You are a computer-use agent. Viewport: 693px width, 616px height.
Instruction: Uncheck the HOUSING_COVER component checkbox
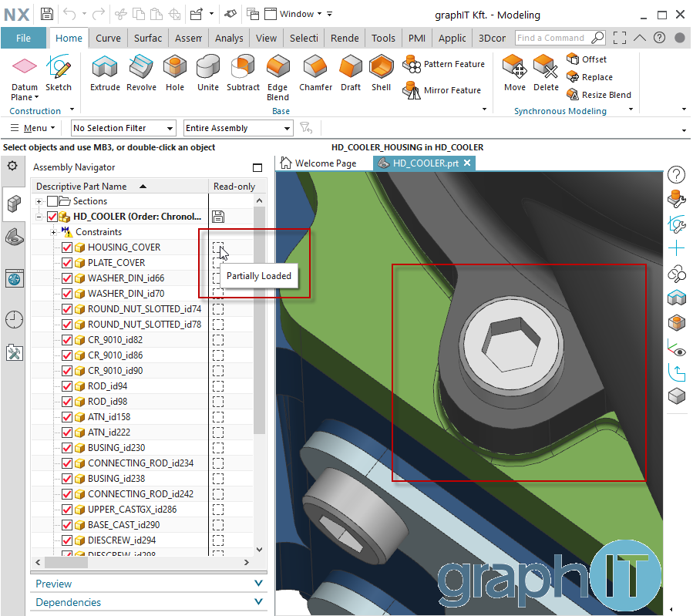pyautogui.click(x=67, y=247)
